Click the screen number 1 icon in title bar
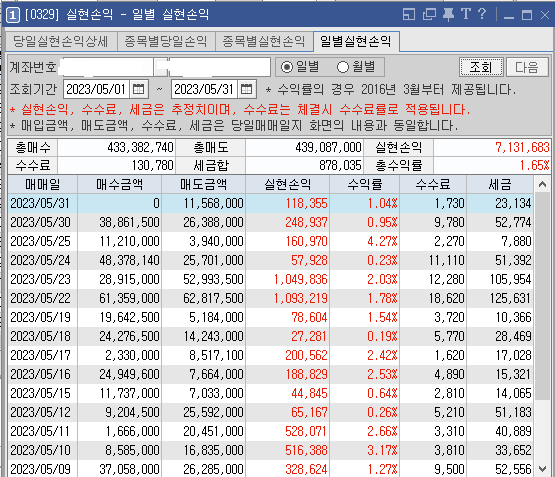The height and width of the screenshot is (477, 555). coord(13,15)
